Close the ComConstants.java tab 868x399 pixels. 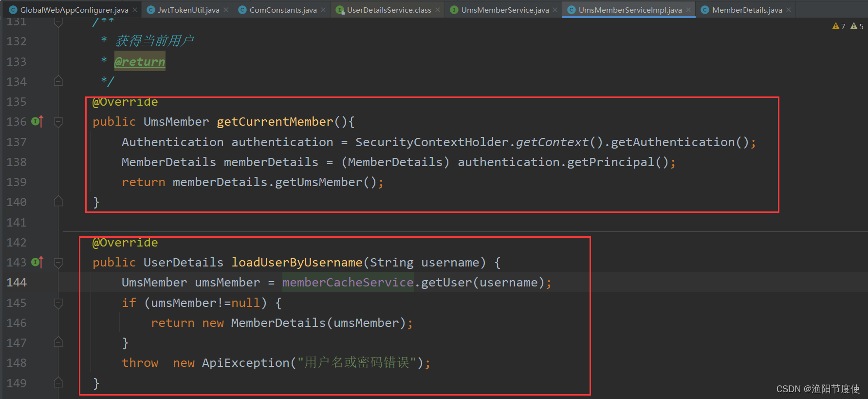click(x=323, y=10)
